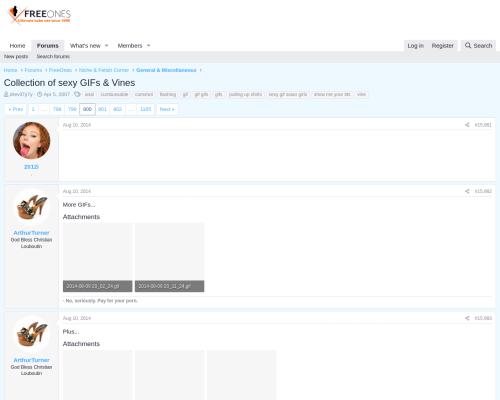Go to the Prev page button
This screenshot has width=500, height=400.
(16, 109)
